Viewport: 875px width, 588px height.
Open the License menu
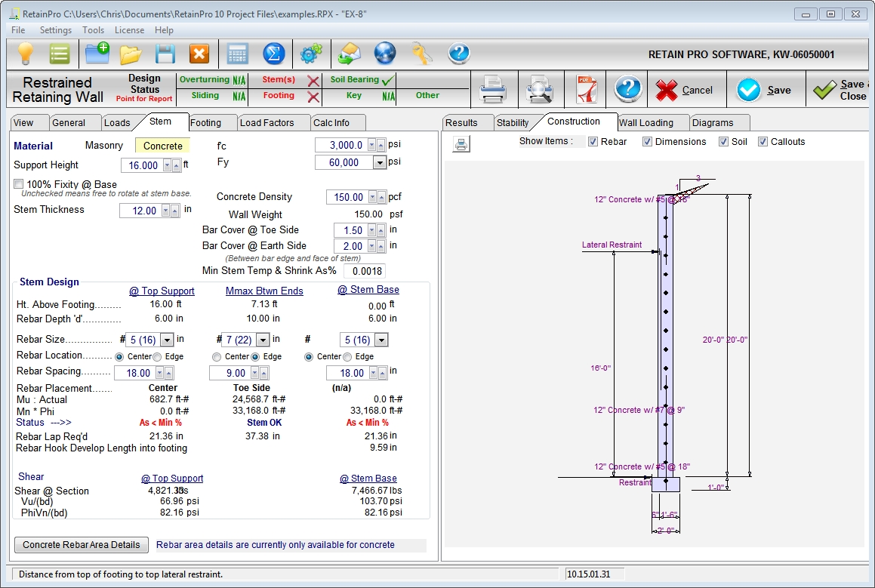[129, 30]
